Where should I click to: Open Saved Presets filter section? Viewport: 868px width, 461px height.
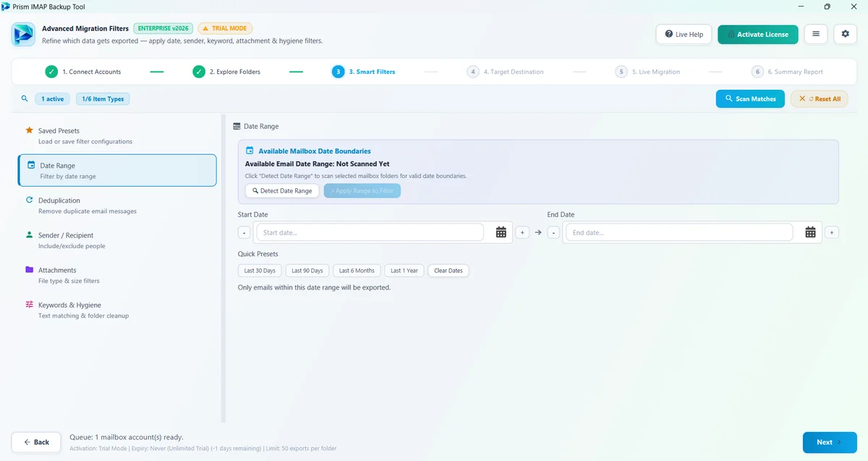pyautogui.click(x=117, y=136)
